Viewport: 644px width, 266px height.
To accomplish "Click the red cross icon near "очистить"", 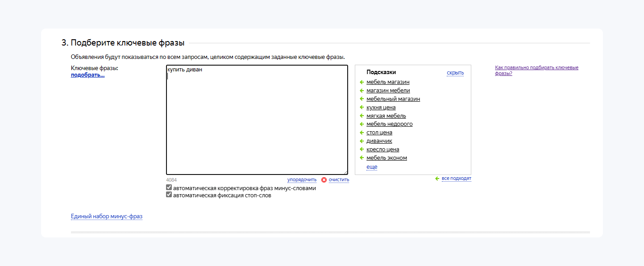I will [x=324, y=180].
